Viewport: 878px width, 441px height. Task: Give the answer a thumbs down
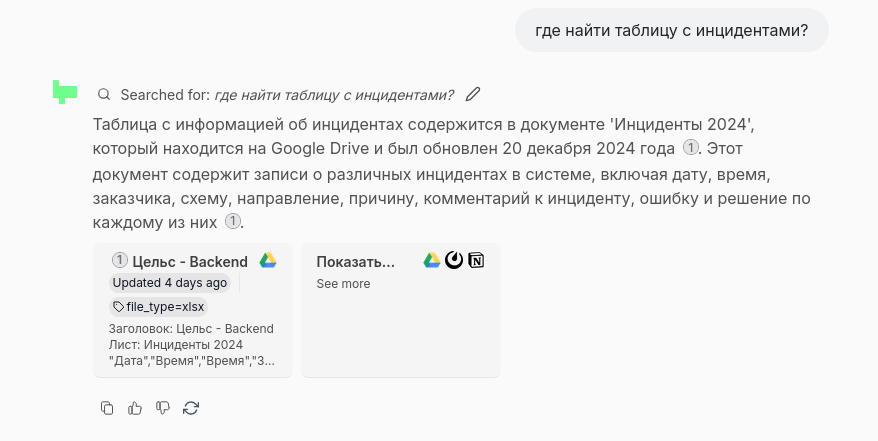[163, 408]
